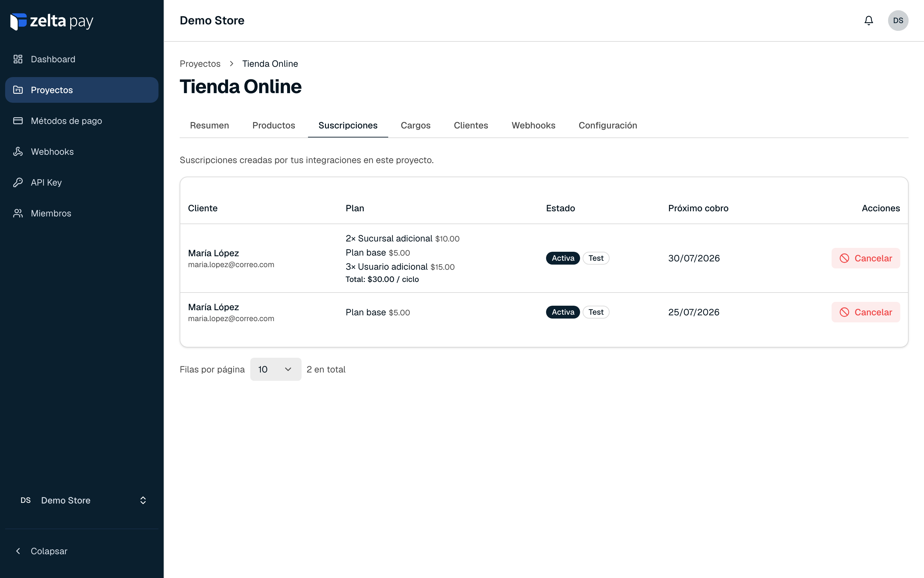Screen dimensions: 924x578
Task: Select Proyectos in sidebar
Action: (82, 90)
